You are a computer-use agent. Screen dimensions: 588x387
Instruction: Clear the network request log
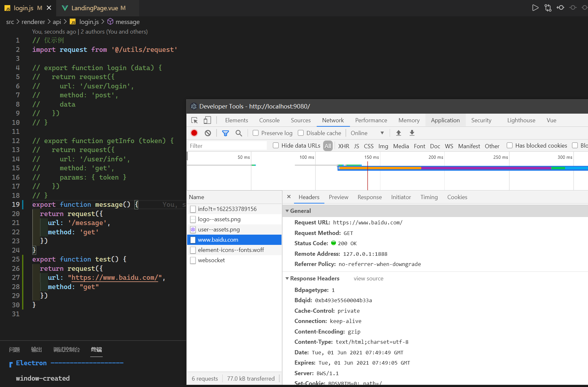coord(208,133)
